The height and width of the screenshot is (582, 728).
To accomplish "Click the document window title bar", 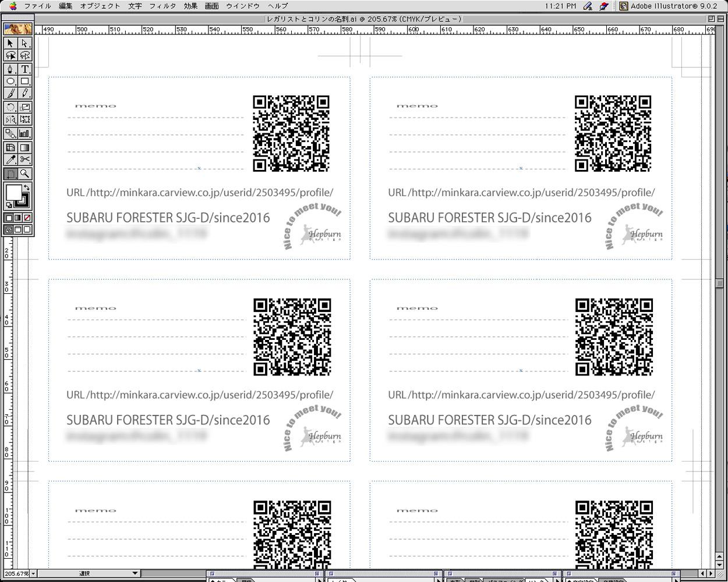I will click(364, 19).
